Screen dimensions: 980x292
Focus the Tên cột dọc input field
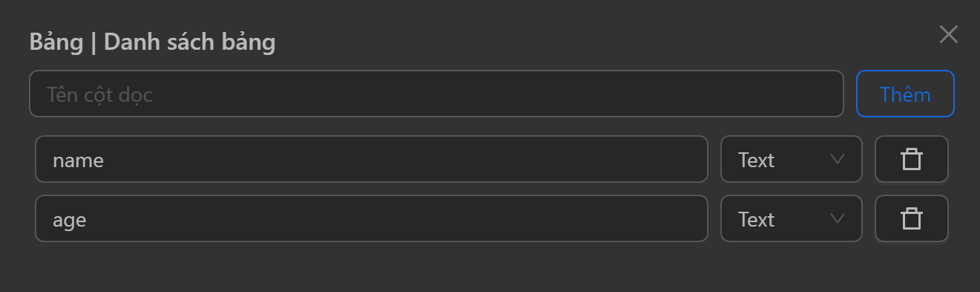coord(436,94)
